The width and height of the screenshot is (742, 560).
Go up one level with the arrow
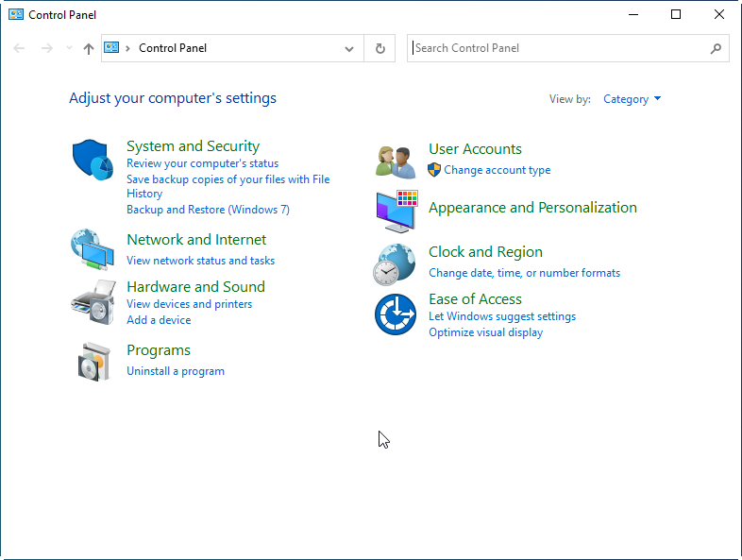pos(89,48)
